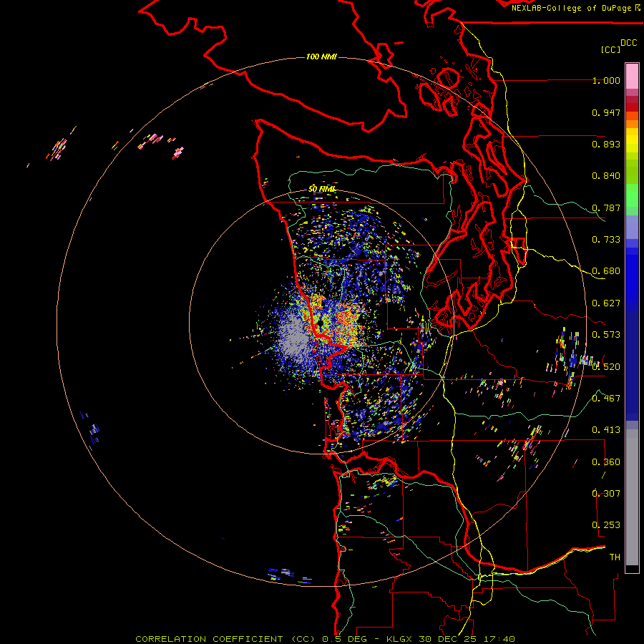Click the TH threshold label
644x644 pixels.
(x=615, y=557)
